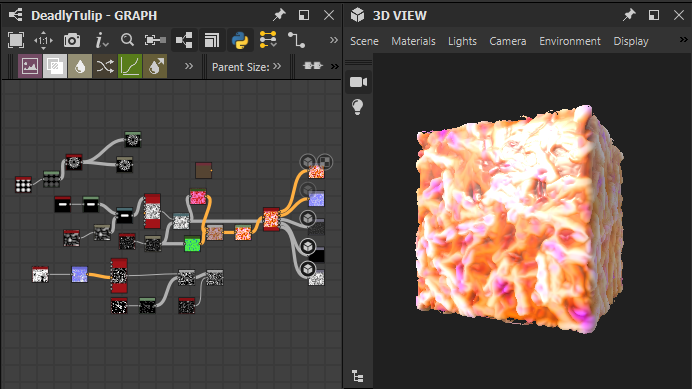Viewport: 692px width, 389px height.
Task: Add a Bitmap atomic node from purple icon
Action: (x=30, y=67)
